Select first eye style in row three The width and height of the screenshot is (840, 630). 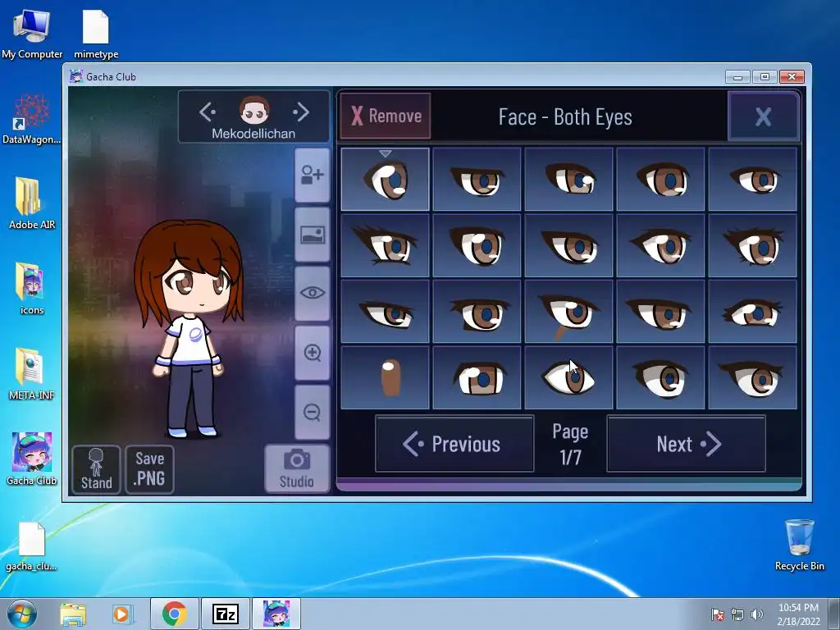386,312
